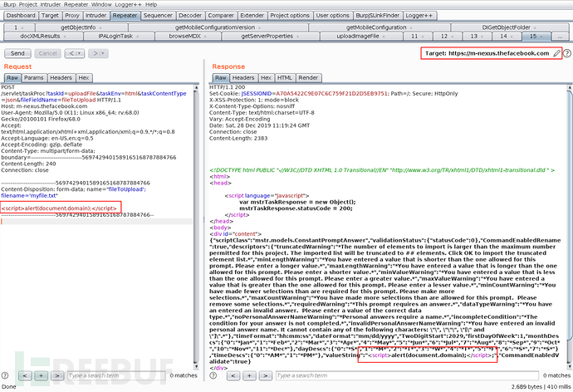Open the Logger++ menu
The height and width of the screenshot is (392, 573).
[128, 5]
